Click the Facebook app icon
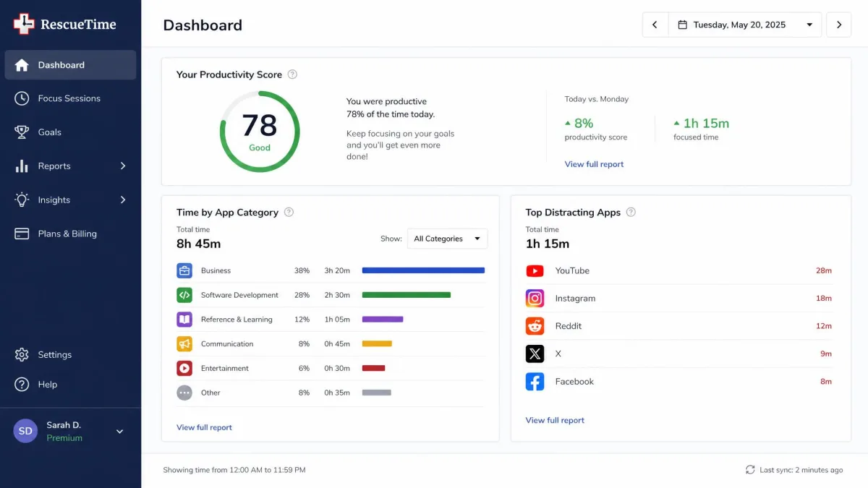The width and height of the screenshot is (868, 488). click(535, 382)
